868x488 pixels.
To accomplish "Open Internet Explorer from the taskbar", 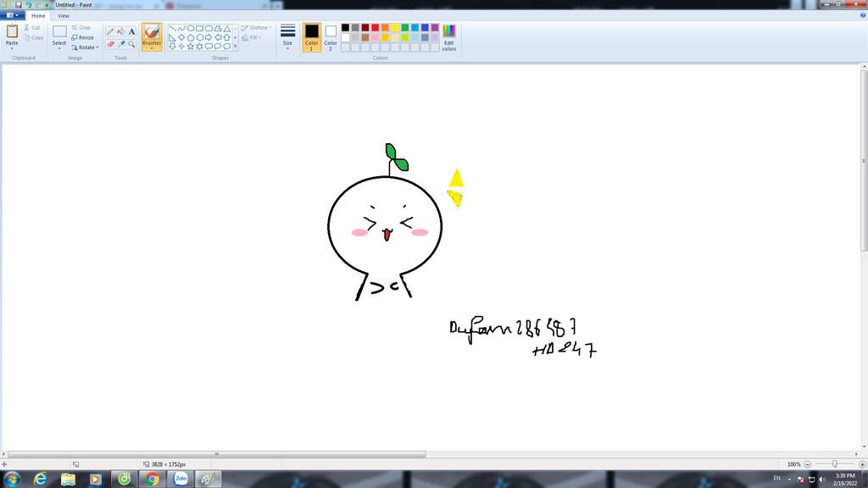I will [x=40, y=480].
